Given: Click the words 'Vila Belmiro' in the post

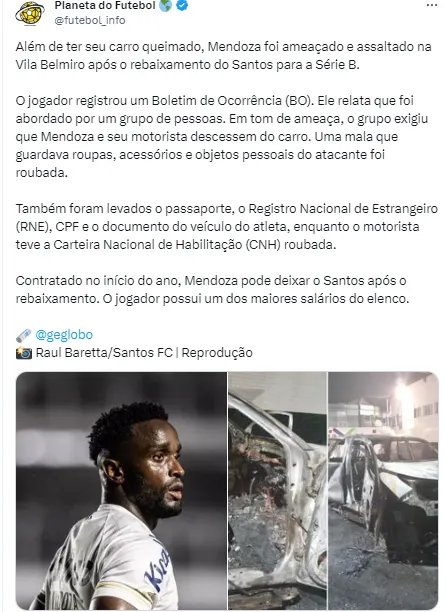Looking at the screenshot, I should [50, 64].
